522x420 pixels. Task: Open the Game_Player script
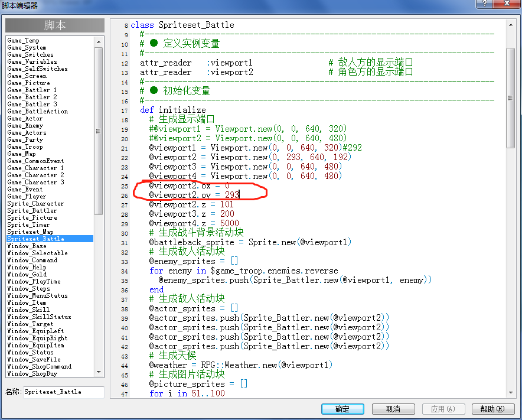pyautogui.click(x=27, y=197)
